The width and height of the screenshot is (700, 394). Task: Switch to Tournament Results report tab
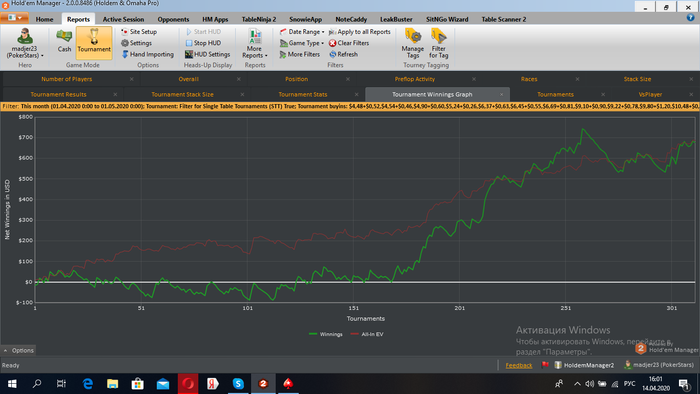(x=58, y=94)
